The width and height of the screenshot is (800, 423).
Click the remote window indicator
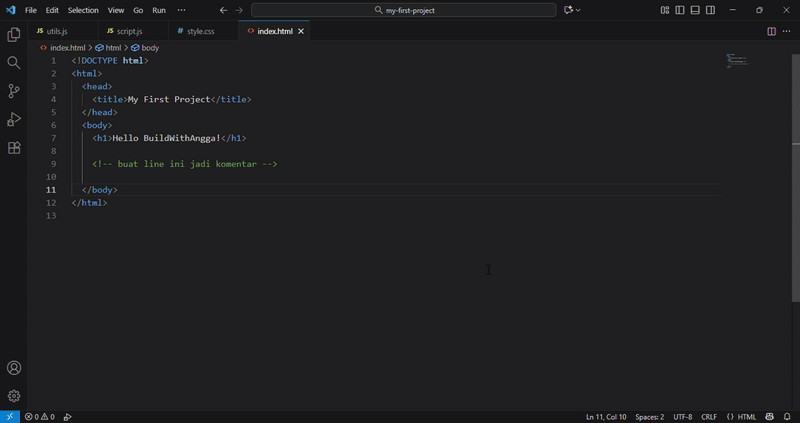(10, 417)
